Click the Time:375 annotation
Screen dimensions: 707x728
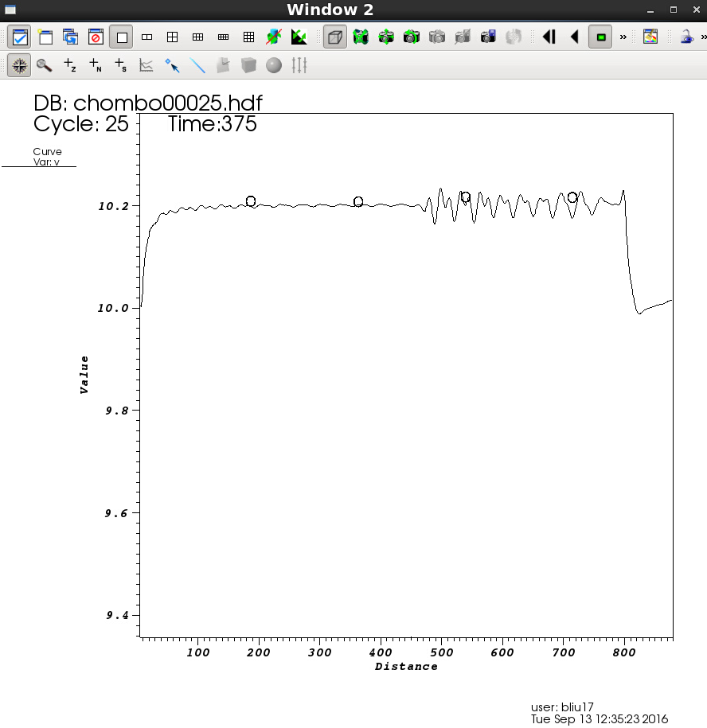(x=213, y=124)
